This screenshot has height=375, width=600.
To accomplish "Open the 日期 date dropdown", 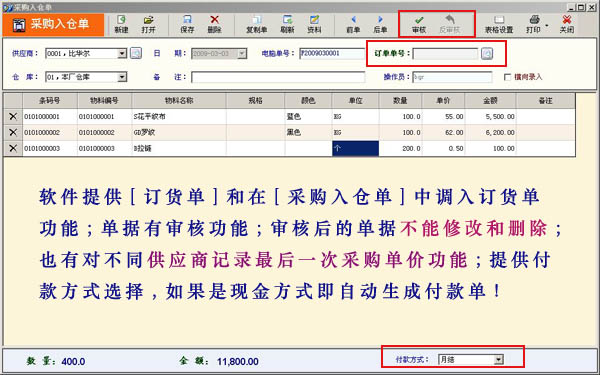I will pyautogui.click(x=242, y=54).
